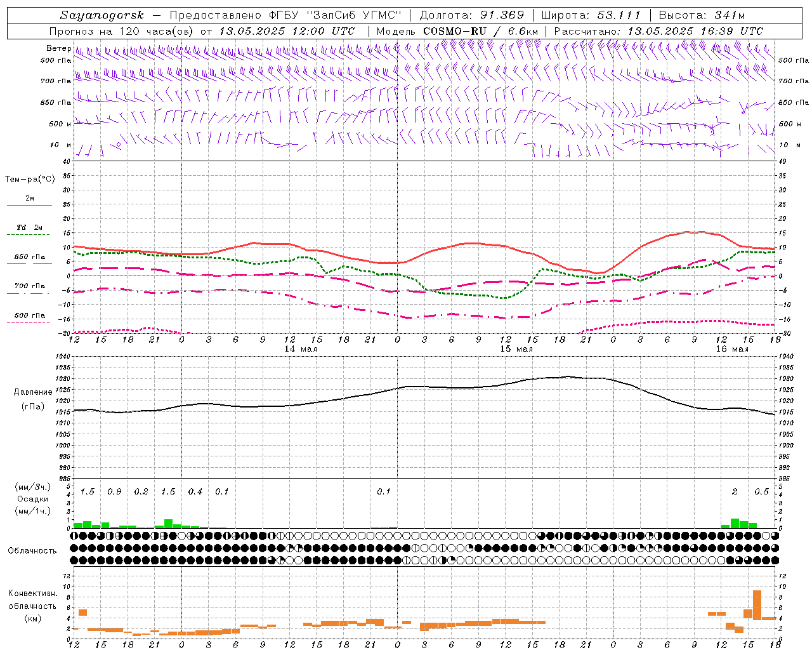Screen dimensions: 812x650
Task: Click the Тем-ра(°C) axis title
Action: pyautogui.click(x=30, y=180)
